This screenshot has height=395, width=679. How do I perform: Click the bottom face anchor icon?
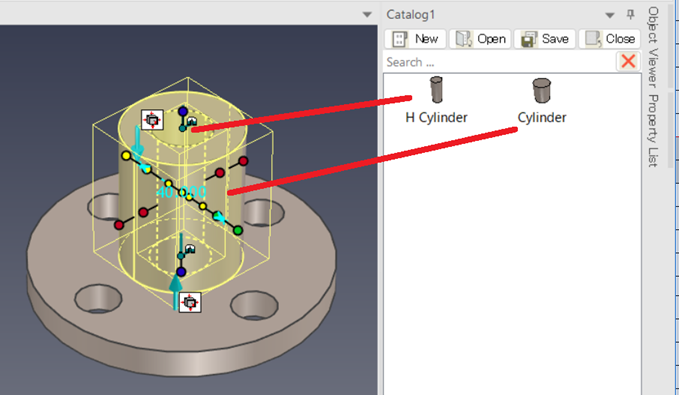[190, 302]
